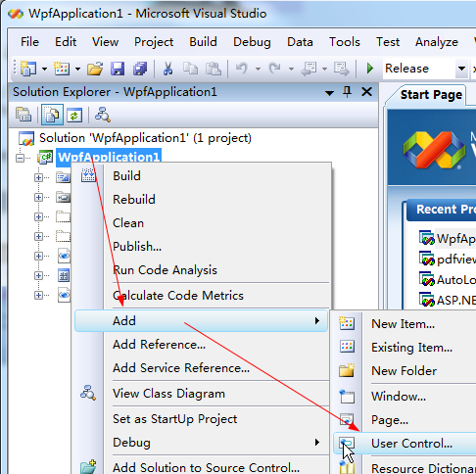The height and width of the screenshot is (474, 476).
Task: Click the Add New Item toolbar icon
Action: [62, 69]
